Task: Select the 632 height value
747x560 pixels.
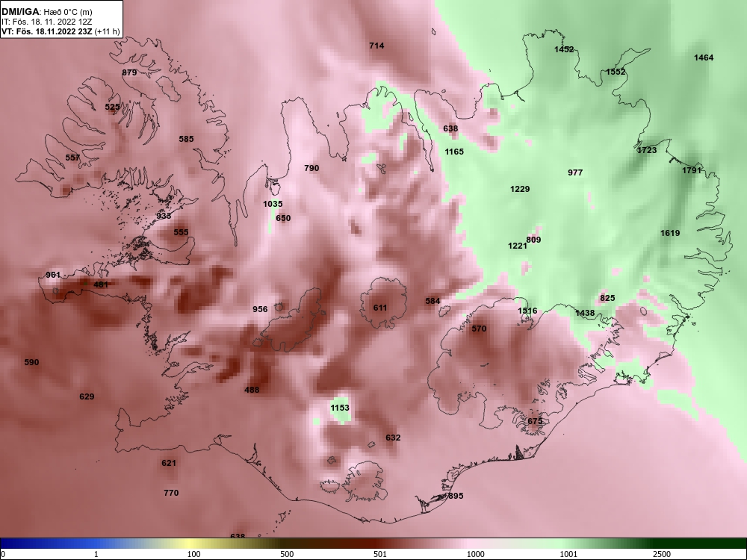Action: pyautogui.click(x=393, y=438)
